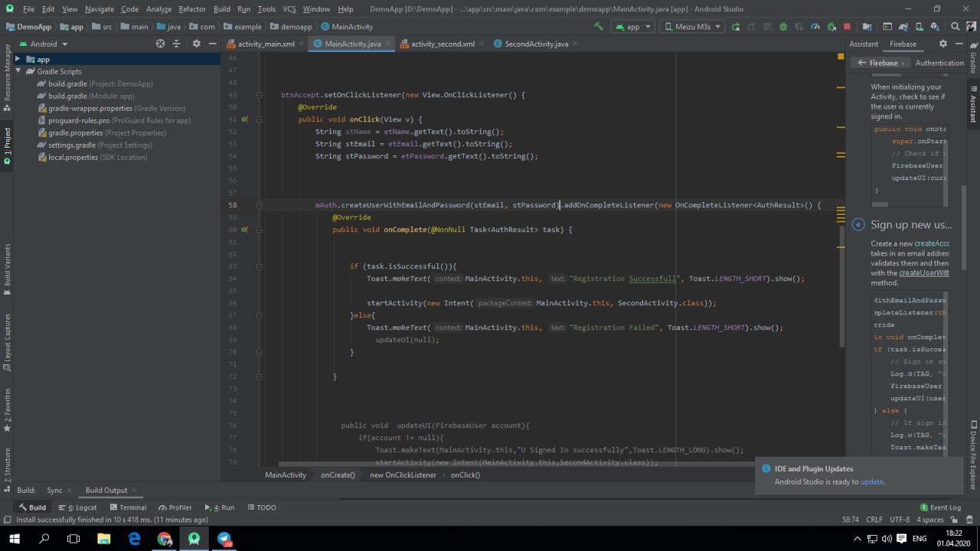Toggle the Terminal tool window

pyautogui.click(x=128, y=507)
